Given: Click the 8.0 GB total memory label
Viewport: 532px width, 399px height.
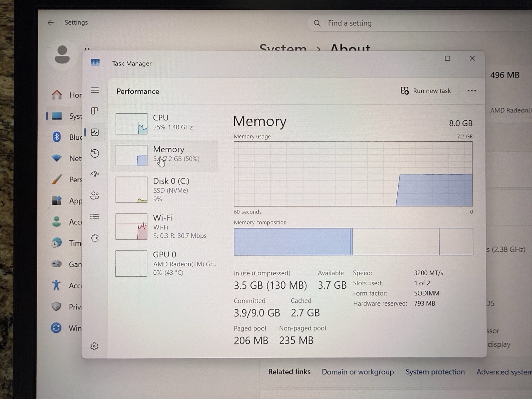Looking at the screenshot, I should click(461, 123).
